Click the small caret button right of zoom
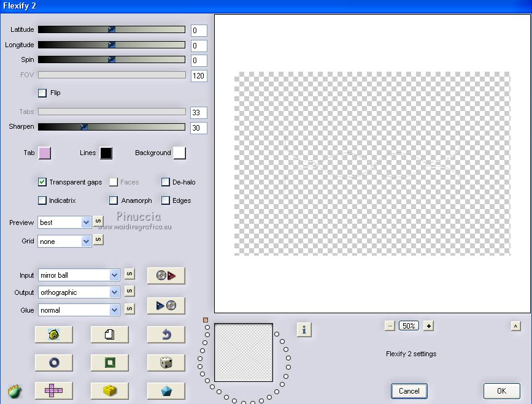Viewport: 532px width, 404px height. click(x=515, y=326)
